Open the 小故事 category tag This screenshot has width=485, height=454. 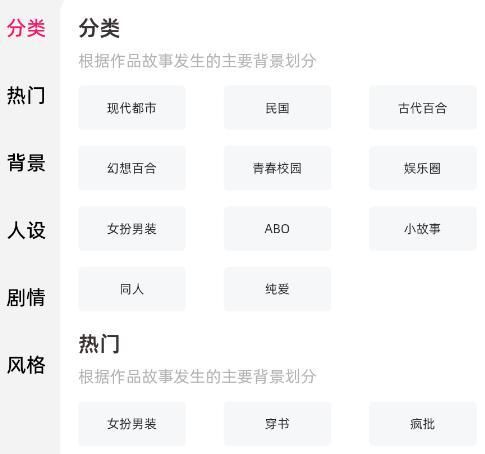(x=423, y=229)
